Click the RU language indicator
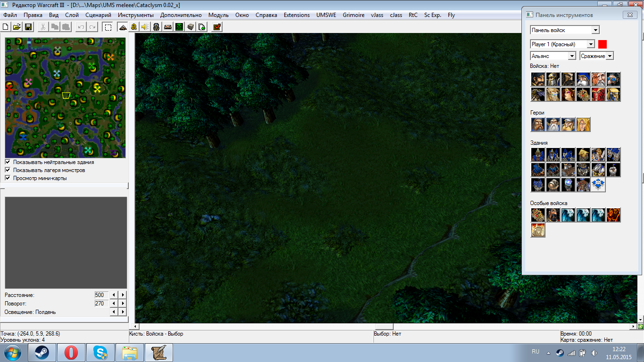644x362 pixels. 536,352
